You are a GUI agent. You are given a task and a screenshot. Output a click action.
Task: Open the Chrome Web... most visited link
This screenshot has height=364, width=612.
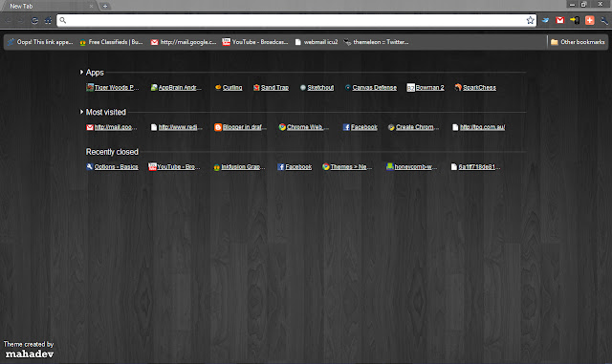pos(304,127)
